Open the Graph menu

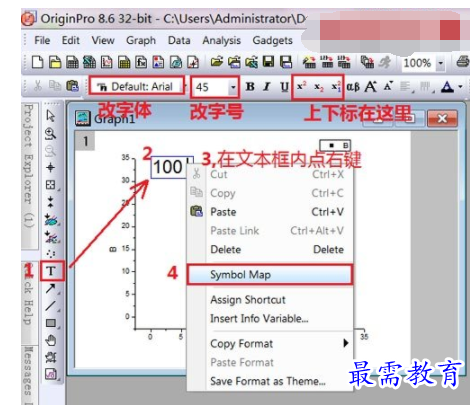point(141,41)
